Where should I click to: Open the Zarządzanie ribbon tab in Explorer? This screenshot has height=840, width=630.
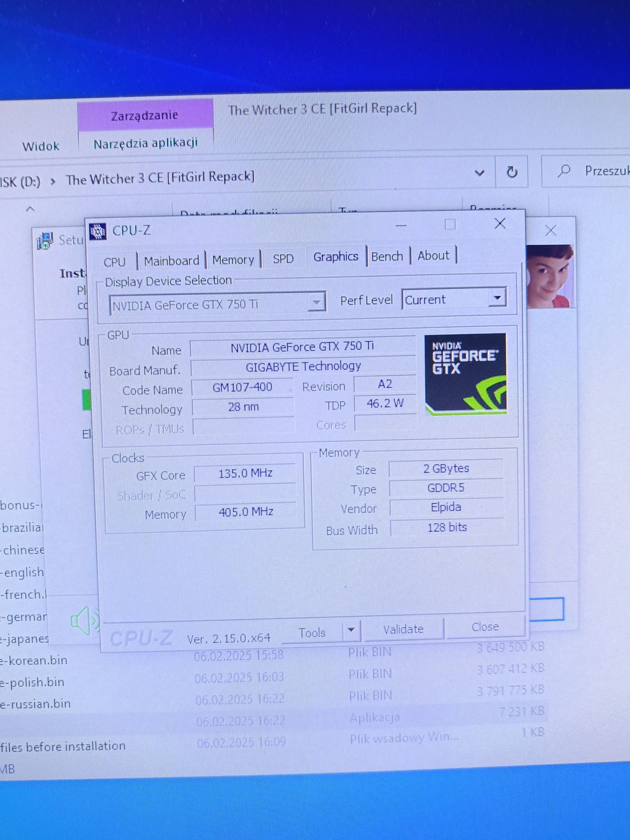[x=145, y=115]
